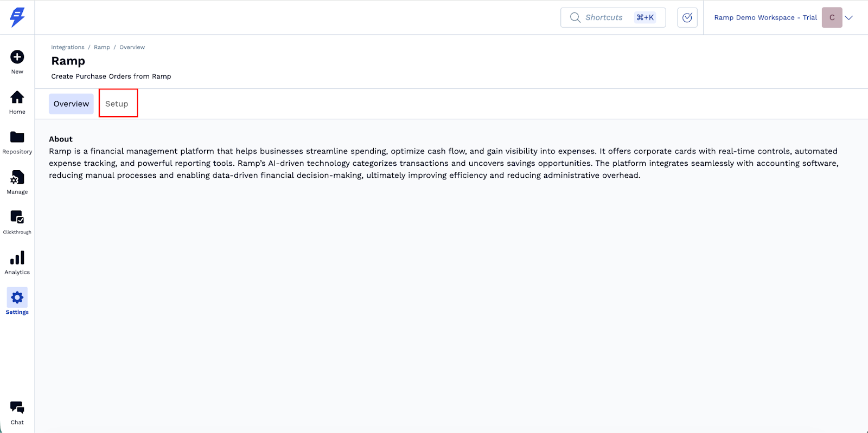Open the Analytics bar chart icon

pos(17,258)
